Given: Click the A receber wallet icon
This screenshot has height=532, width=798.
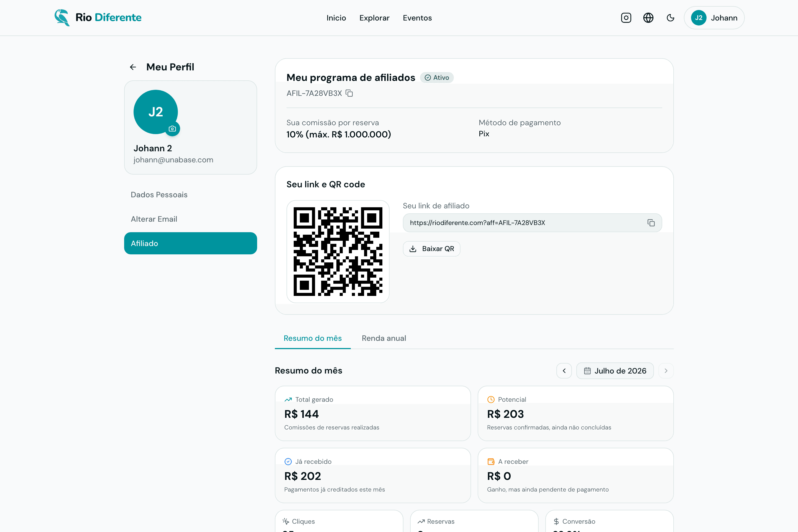Looking at the screenshot, I should point(491,461).
